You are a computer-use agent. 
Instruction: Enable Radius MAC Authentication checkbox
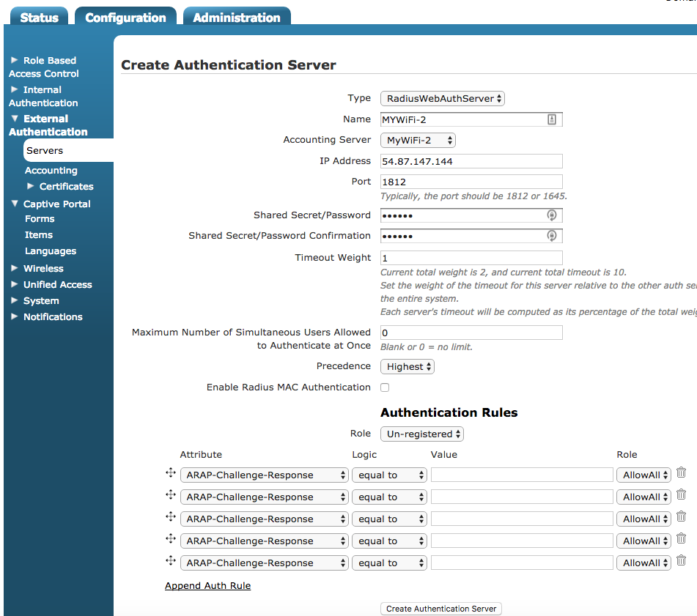385,387
